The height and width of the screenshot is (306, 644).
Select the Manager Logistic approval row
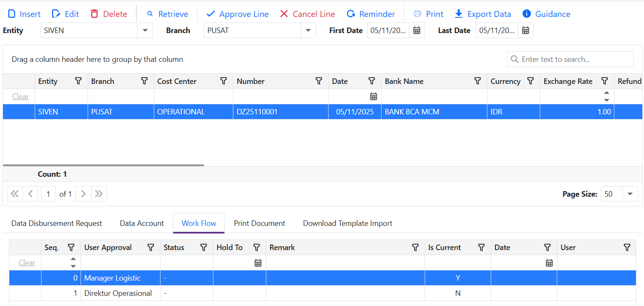pyautogui.click(x=323, y=278)
